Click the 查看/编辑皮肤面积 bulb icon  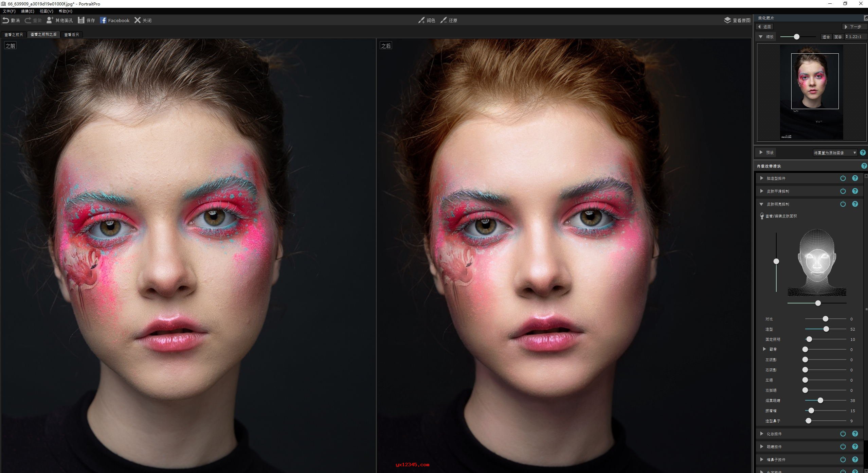coord(762,216)
